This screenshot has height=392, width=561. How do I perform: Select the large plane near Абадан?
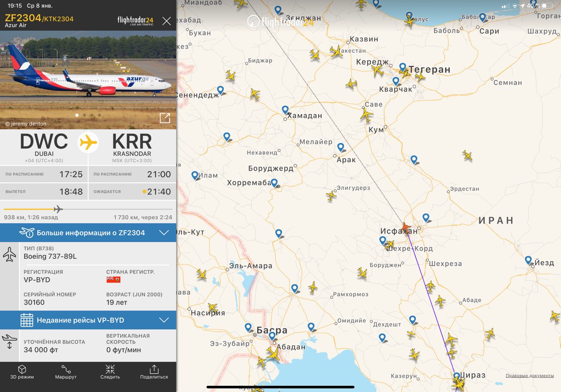coord(273,353)
